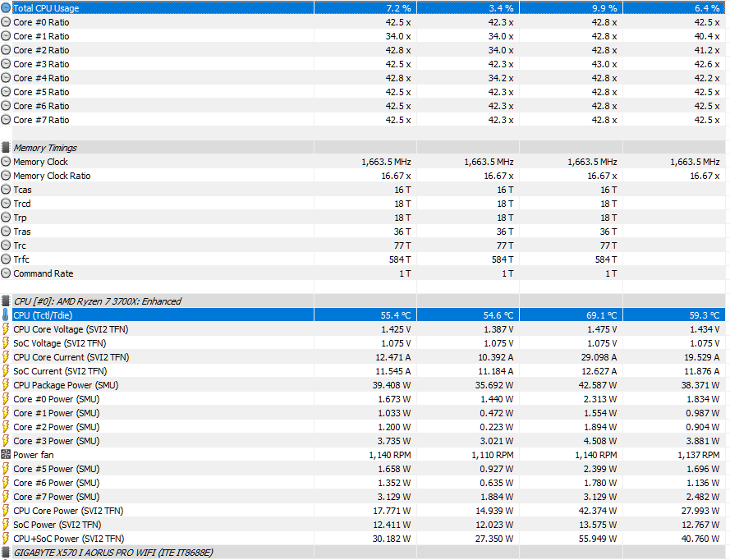730x560 pixels.
Task: Click the chip icon beside Memory Timings
Action: pos(7,148)
